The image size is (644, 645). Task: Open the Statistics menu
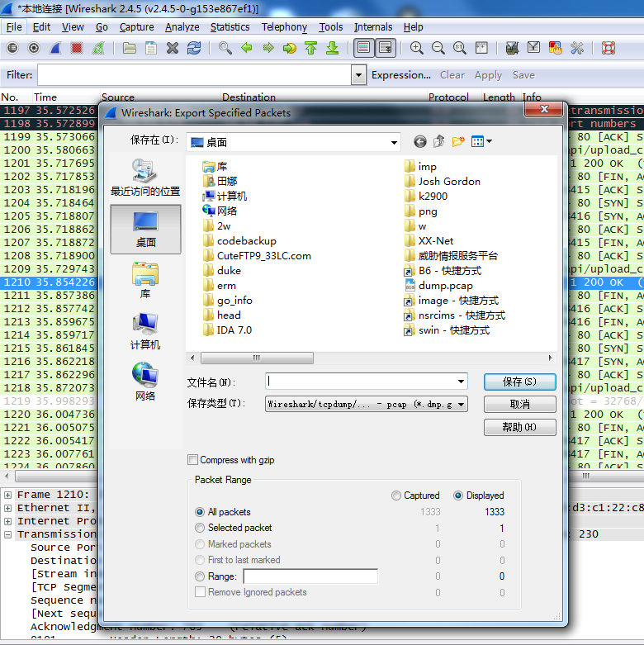[230, 27]
